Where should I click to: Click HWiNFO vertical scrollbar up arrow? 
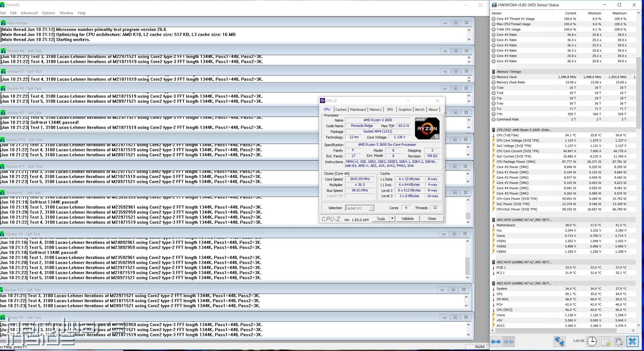(x=639, y=13)
